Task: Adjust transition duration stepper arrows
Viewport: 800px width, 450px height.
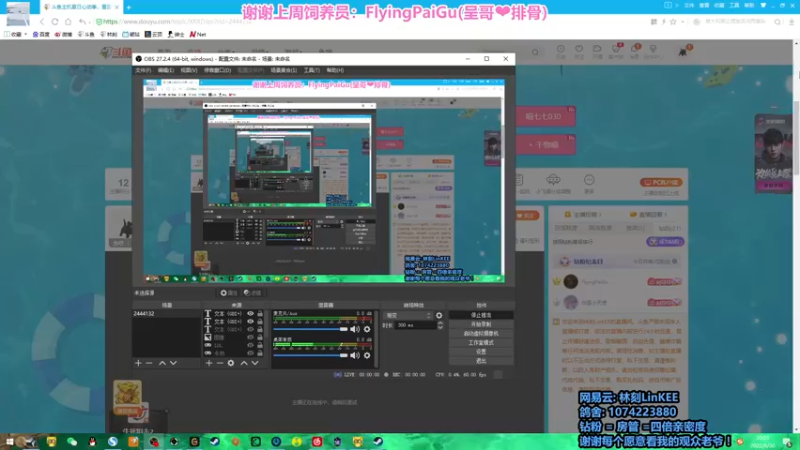Action: (x=440, y=325)
